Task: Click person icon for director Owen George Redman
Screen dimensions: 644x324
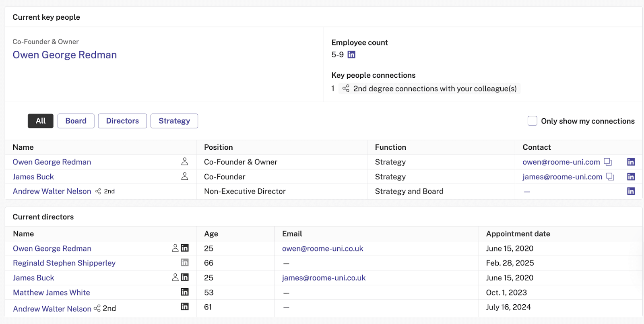Action: pyautogui.click(x=175, y=248)
